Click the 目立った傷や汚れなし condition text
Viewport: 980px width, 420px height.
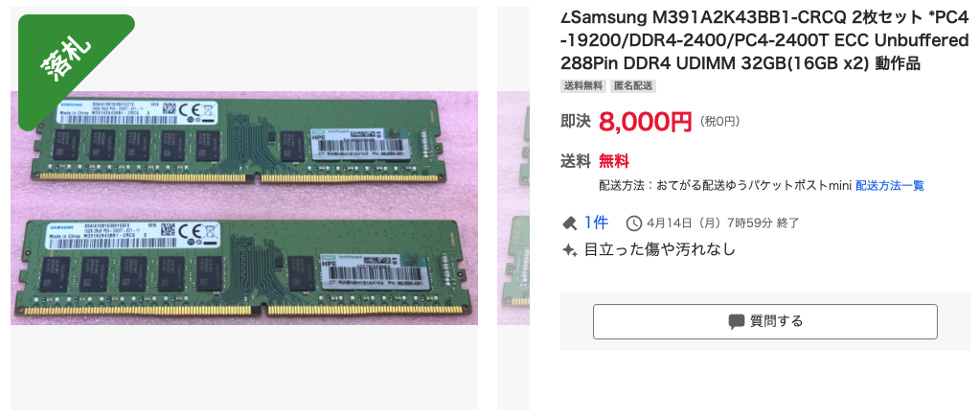[x=659, y=249]
